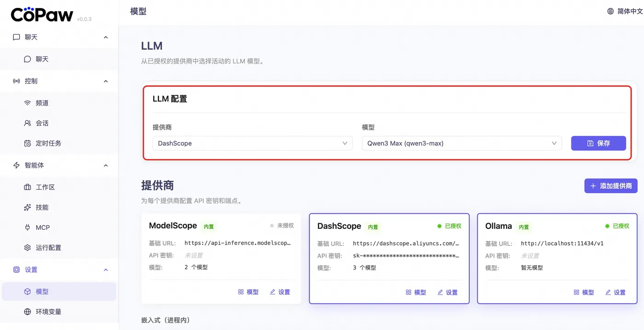Image resolution: width=644 pixels, height=330 pixels.
Task: Click the lightning icon of 智能体 section
Action: click(17, 165)
